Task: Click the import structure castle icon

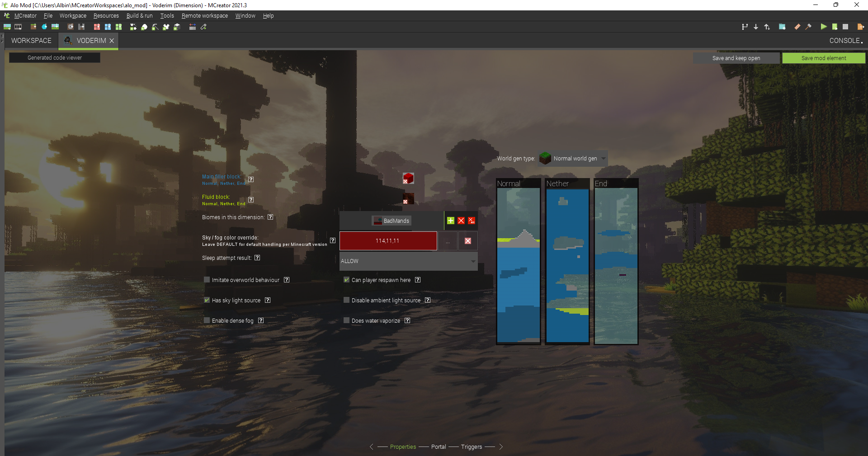Action: [81, 27]
